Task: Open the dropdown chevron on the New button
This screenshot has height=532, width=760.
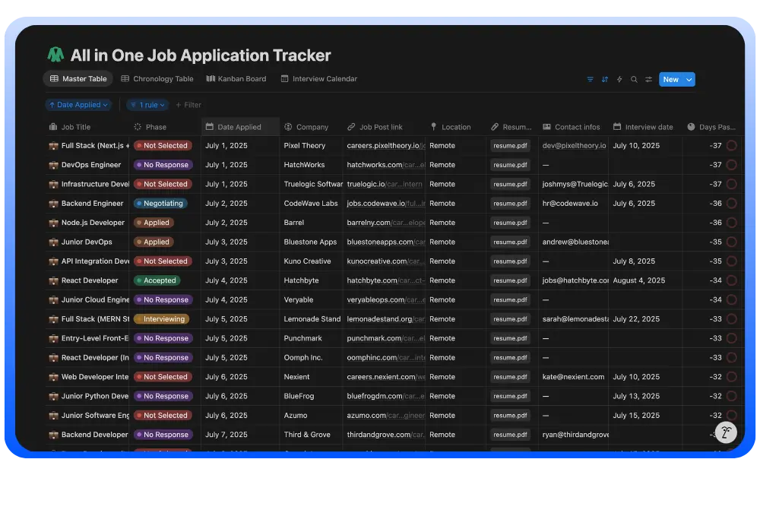Action: [x=689, y=79]
